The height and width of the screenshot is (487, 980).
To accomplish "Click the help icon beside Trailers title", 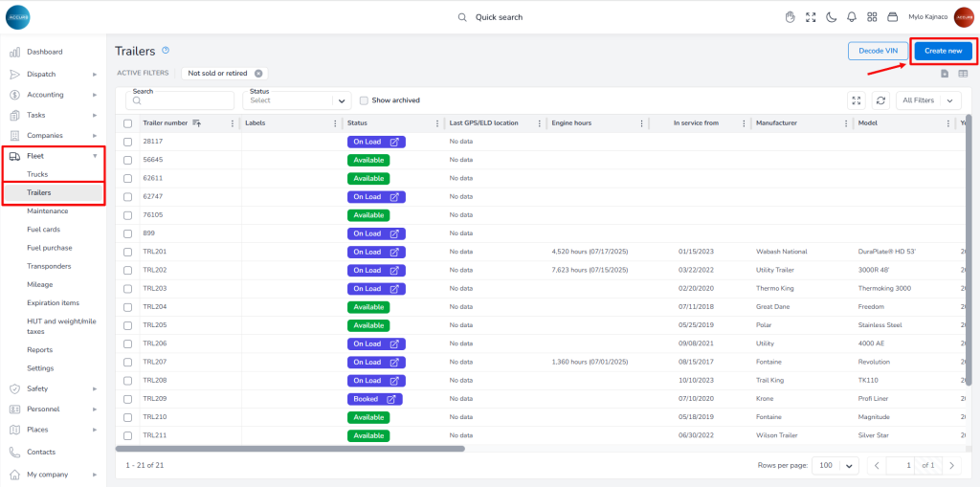I will (166, 51).
